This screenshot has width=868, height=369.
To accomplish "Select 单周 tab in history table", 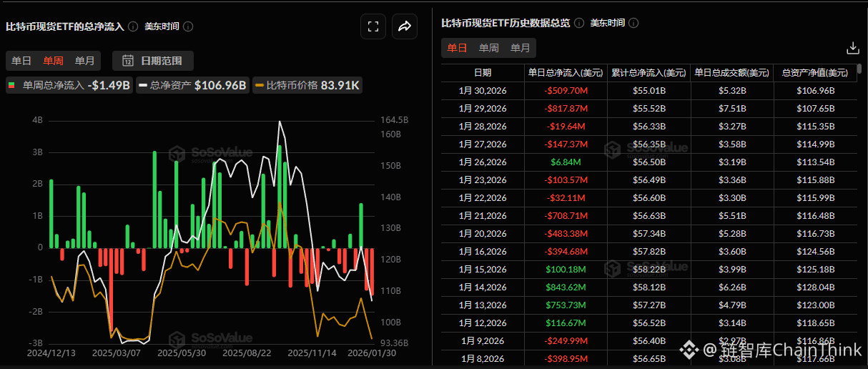I will pos(489,48).
